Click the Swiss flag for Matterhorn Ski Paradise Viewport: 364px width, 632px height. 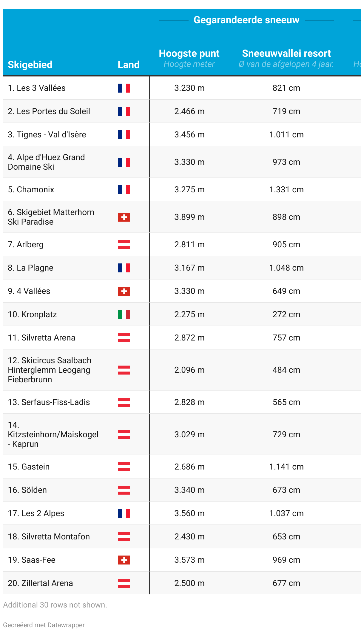[x=124, y=217]
